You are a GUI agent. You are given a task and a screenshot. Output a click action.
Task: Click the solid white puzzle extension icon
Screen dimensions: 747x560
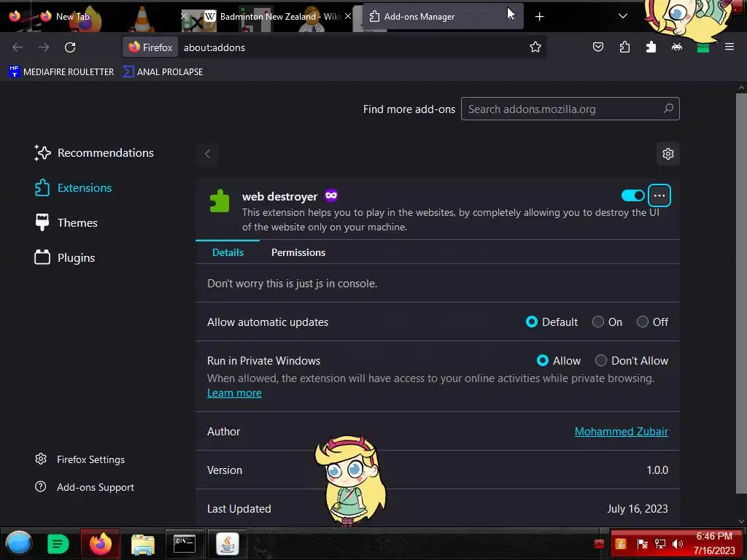[651, 47]
